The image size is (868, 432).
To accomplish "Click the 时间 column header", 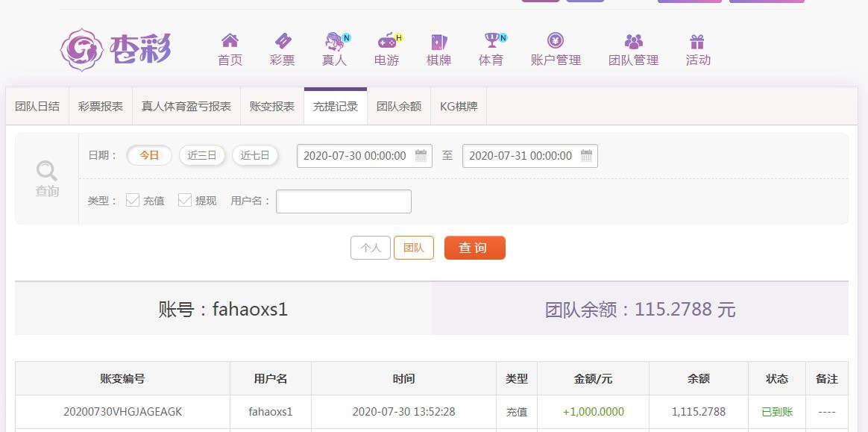I will click(x=403, y=379).
